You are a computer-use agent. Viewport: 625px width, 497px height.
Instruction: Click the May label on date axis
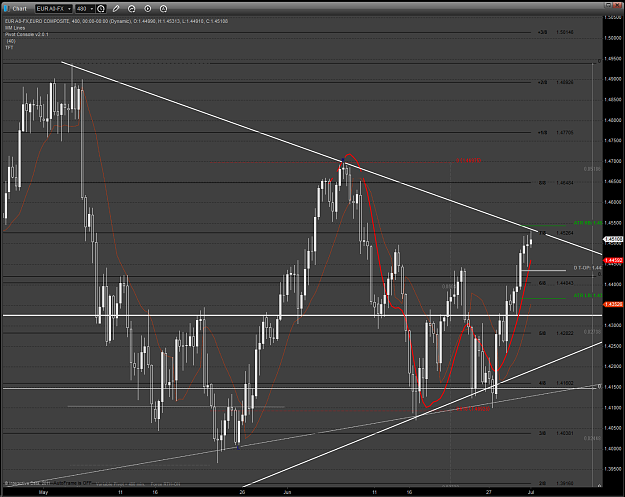click(x=43, y=492)
